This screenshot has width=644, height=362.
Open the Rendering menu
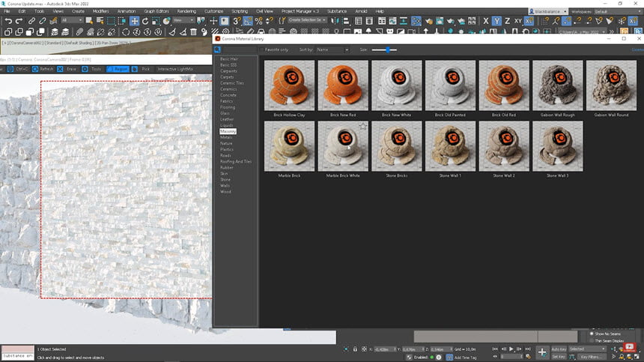point(186,11)
